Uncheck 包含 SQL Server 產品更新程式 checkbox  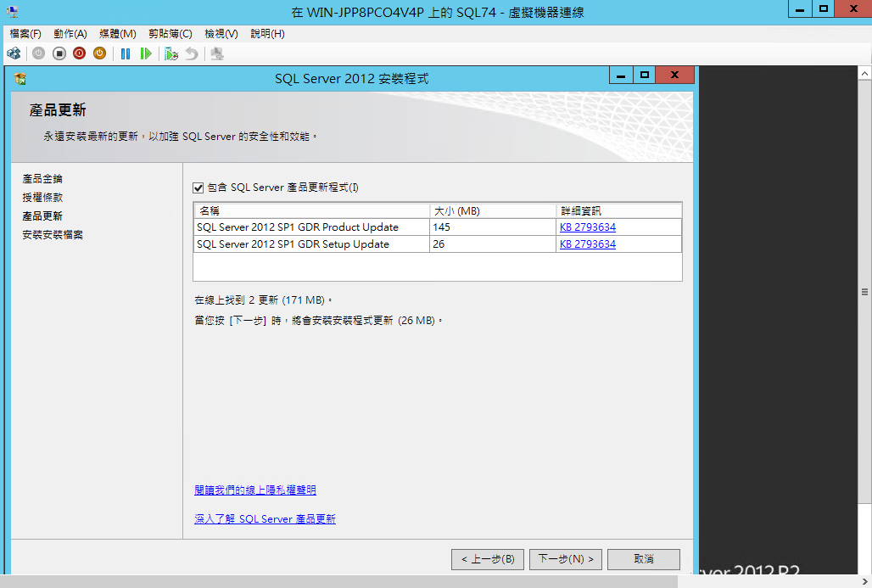coord(198,188)
